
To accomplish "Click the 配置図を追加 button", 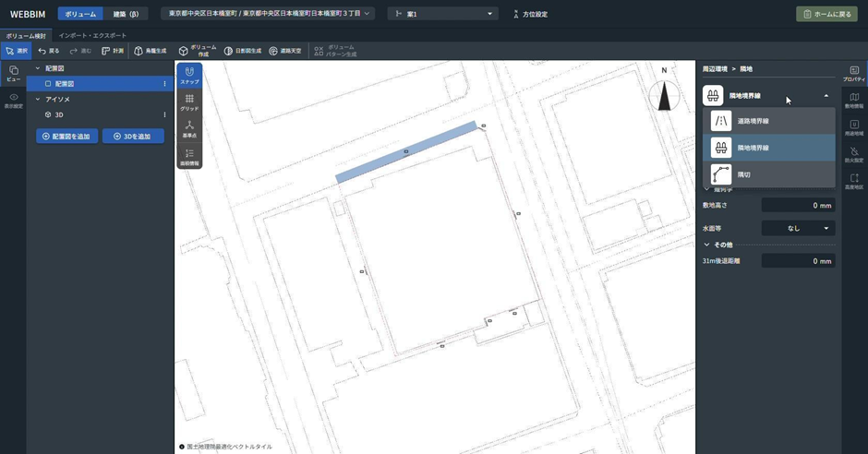I will pos(66,137).
